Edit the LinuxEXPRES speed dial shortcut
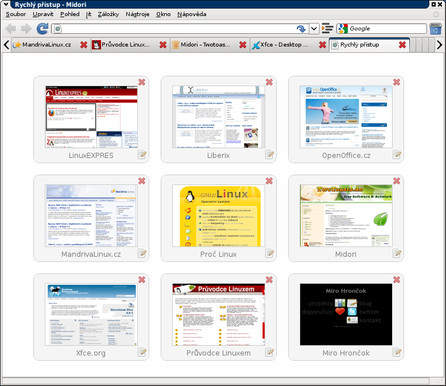The image size is (446, 386). pos(142,154)
